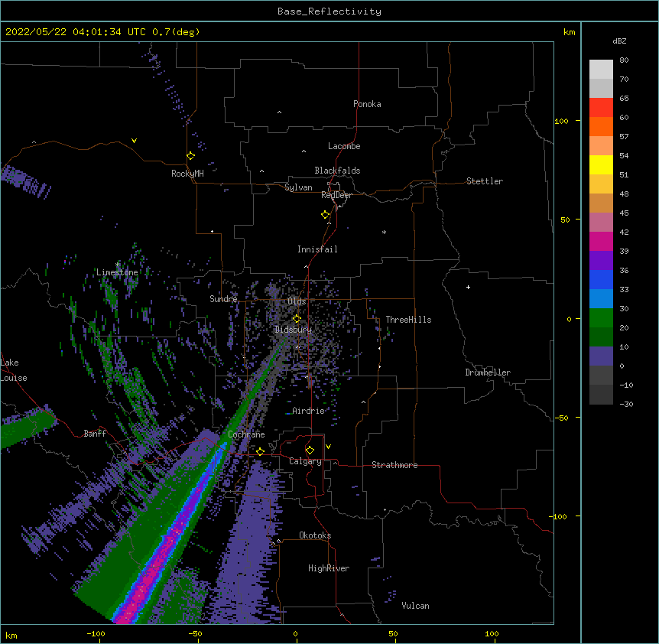Click the Blackfalds city label
The image size is (659, 644).
pyautogui.click(x=337, y=171)
